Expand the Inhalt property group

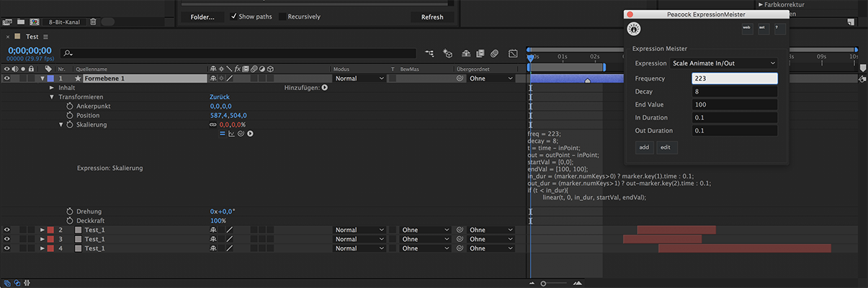tap(52, 87)
